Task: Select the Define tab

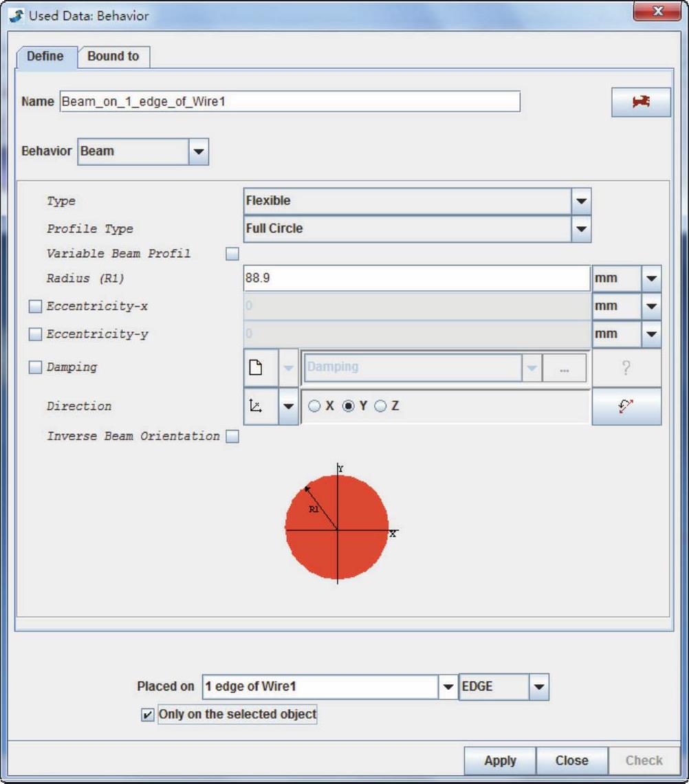Action: [45, 56]
